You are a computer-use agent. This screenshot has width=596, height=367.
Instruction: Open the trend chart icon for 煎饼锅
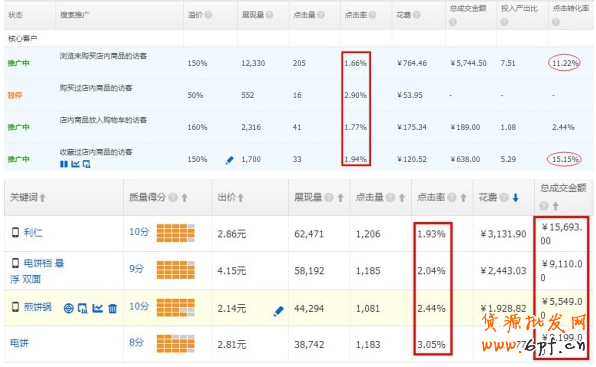[98, 308]
